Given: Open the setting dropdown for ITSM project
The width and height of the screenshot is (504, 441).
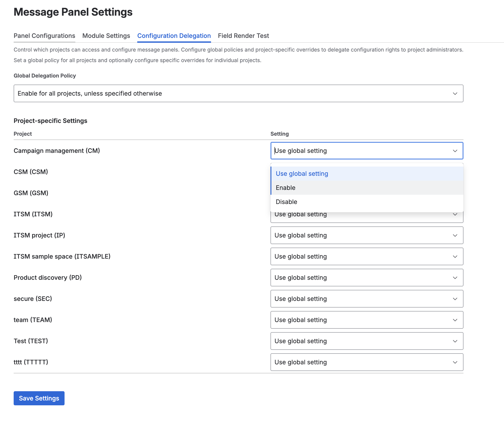Looking at the screenshot, I should tap(367, 235).
